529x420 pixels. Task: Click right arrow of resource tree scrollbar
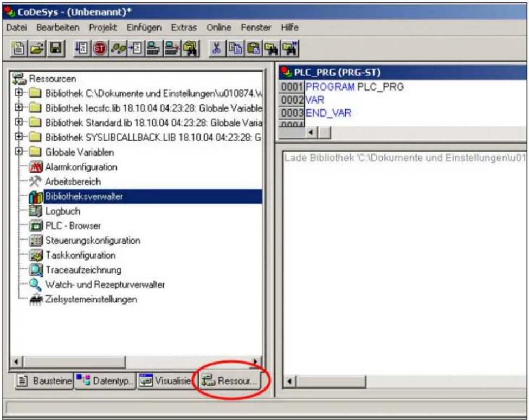255,362
